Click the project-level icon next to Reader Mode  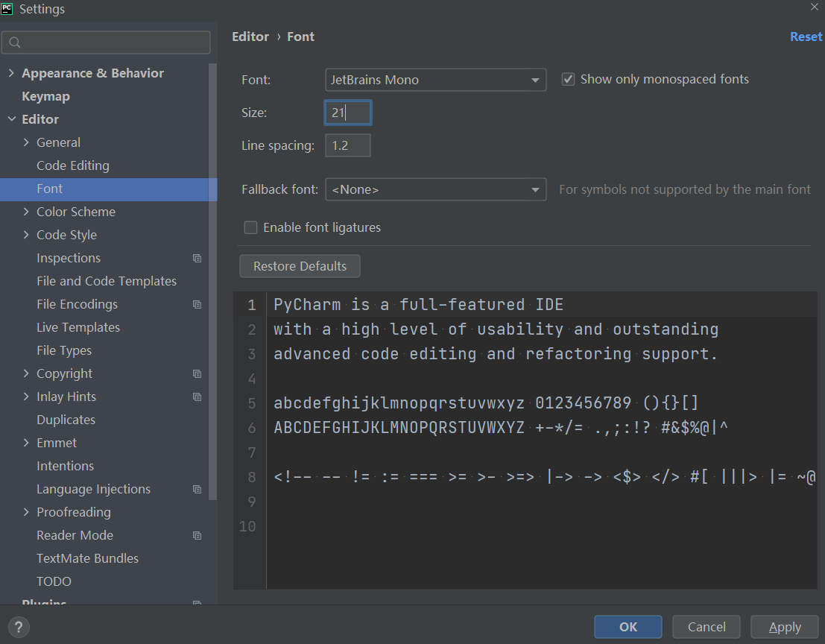pos(197,536)
